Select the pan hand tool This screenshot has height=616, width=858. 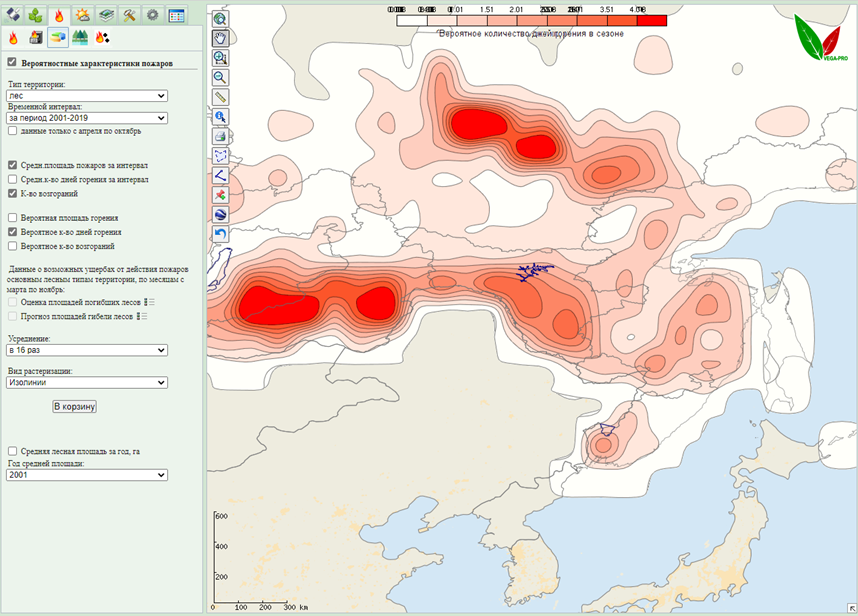(x=220, y=38)
